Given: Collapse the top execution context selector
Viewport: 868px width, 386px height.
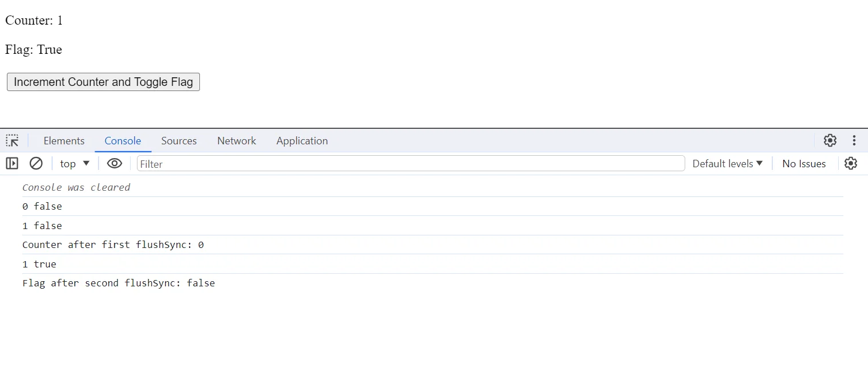Looking at the screenshot, I should click(74, 163).
